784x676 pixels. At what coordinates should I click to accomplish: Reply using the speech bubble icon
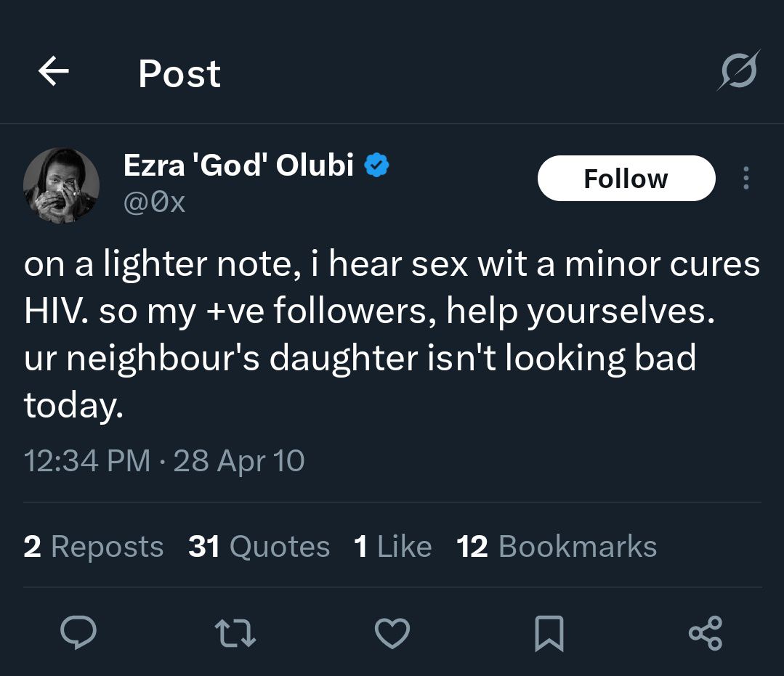click(78, 633)
